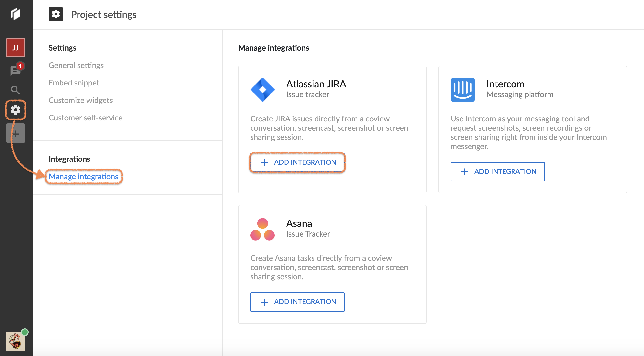Viewport: 644px width, 356px height.
Task: Open conversations with one unread notification
Action: point(16,70)
